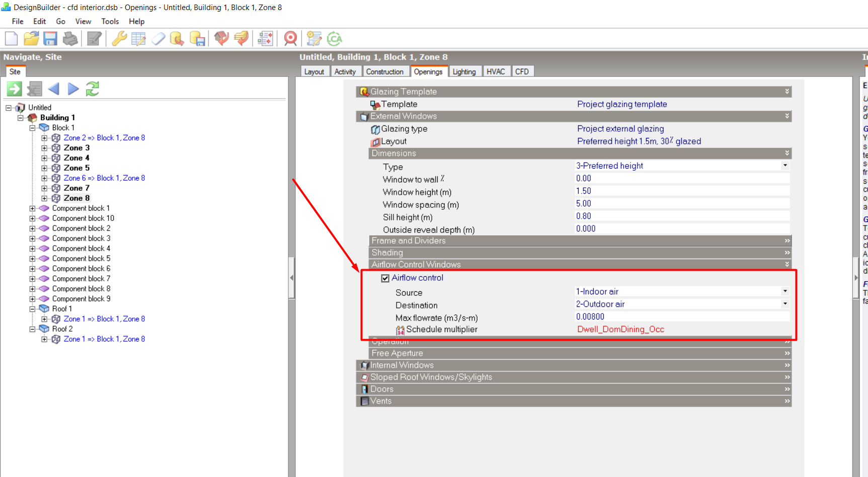Go back with the blue left arrow
Screen dimensions: 868x477
coord(54,89)
